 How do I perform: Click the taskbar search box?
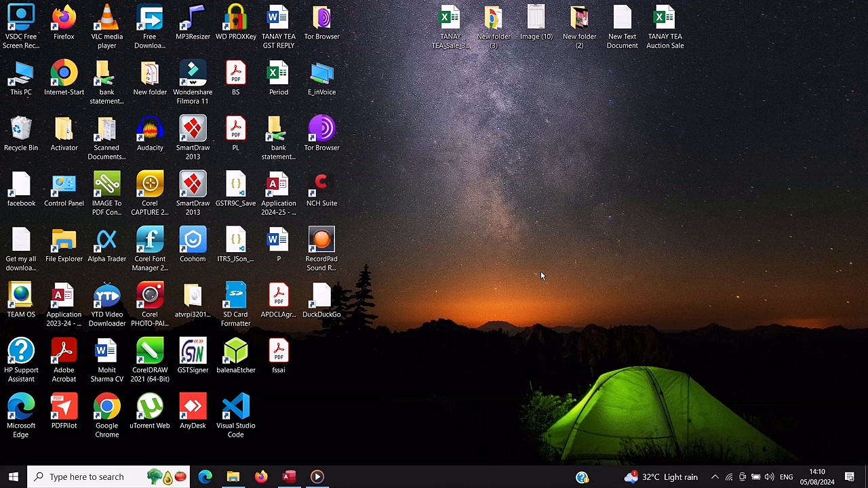click(86, 476)
